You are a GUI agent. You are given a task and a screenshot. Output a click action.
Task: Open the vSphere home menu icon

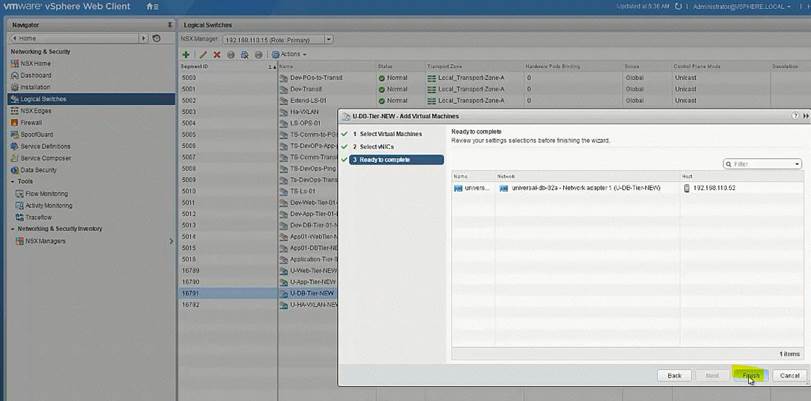[150, 7]
